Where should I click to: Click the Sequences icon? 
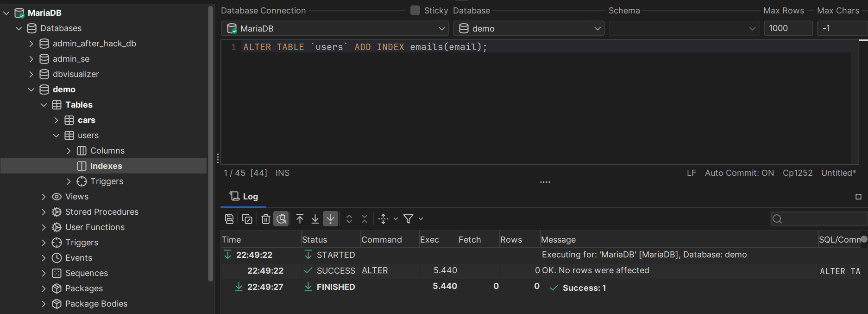coord(57,273)
